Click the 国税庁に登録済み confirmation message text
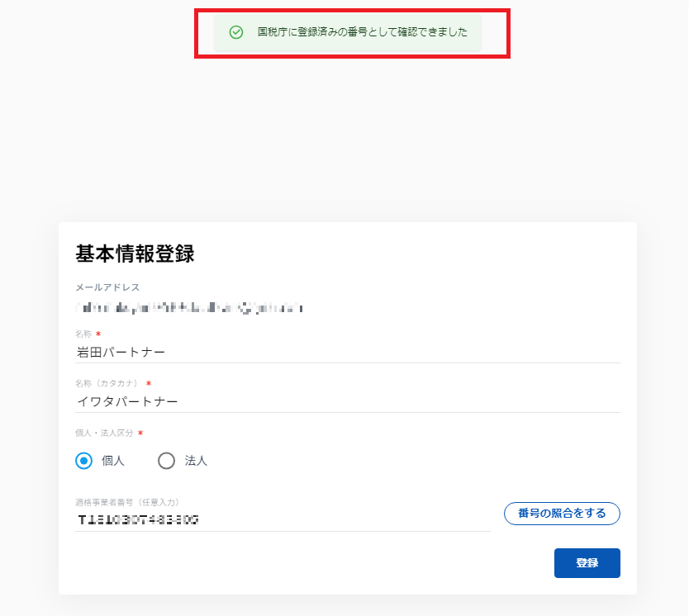This screenshot has height=616, width=689. tap(363, 32)
